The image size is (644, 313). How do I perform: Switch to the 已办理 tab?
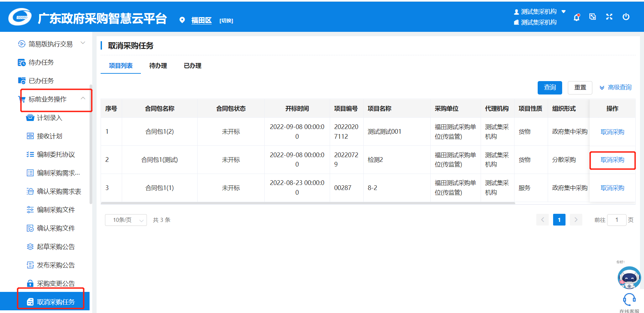tap(193, 66)
